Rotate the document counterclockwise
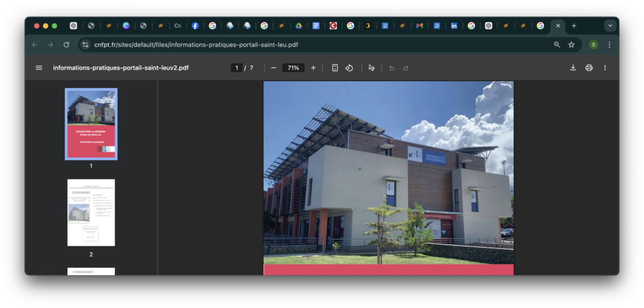 [349, 68]
